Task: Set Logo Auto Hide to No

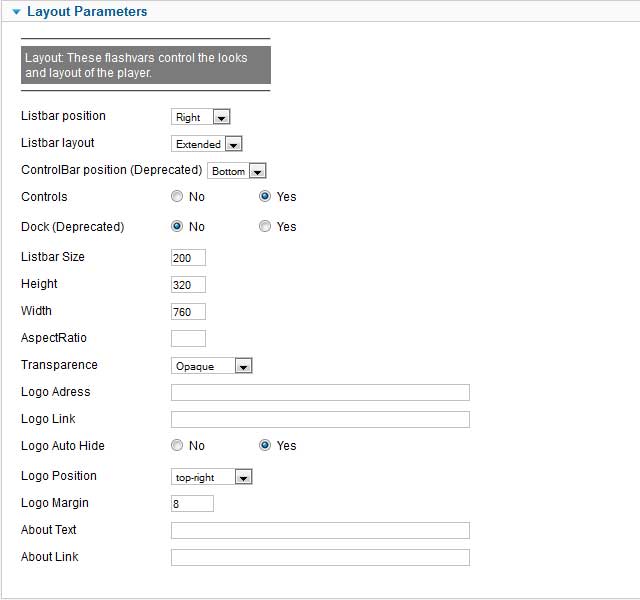Action: 177,445
